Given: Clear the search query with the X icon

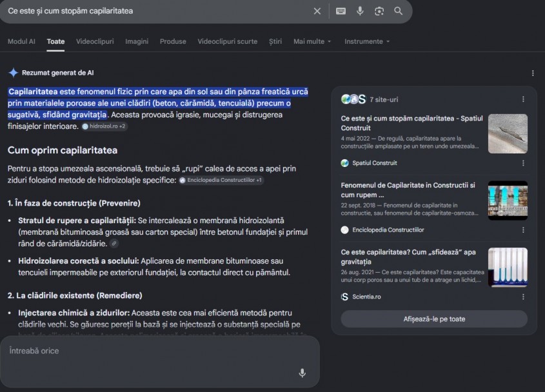Looking at the screenshot, I should 317,11.
